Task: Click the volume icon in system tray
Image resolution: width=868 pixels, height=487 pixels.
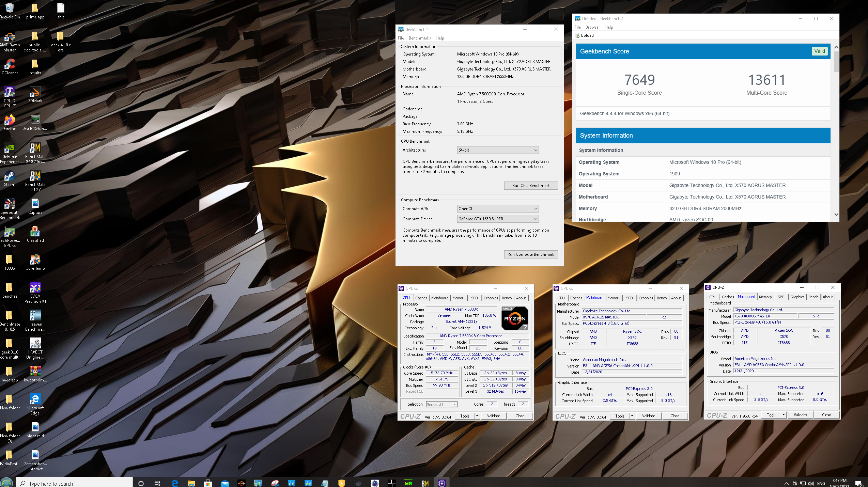Action: tap(811, 483)
